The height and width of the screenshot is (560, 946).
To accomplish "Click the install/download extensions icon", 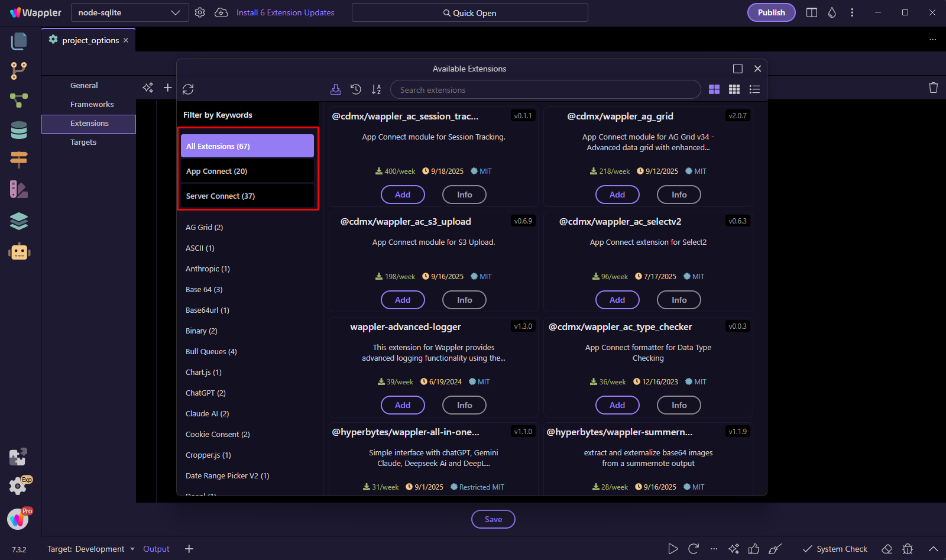I will (x=336, y=89).
